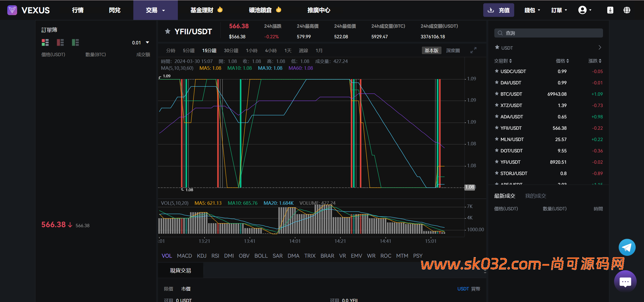Show only buy orders in order book
Image resolution: width=644 pixels, height=302 pixels.
pyautogui.click(x=75, y=42)
